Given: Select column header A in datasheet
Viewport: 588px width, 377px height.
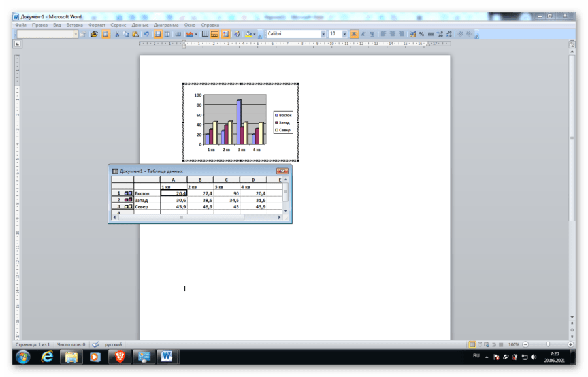Looking at the screenshot, I should coord(173,180).
